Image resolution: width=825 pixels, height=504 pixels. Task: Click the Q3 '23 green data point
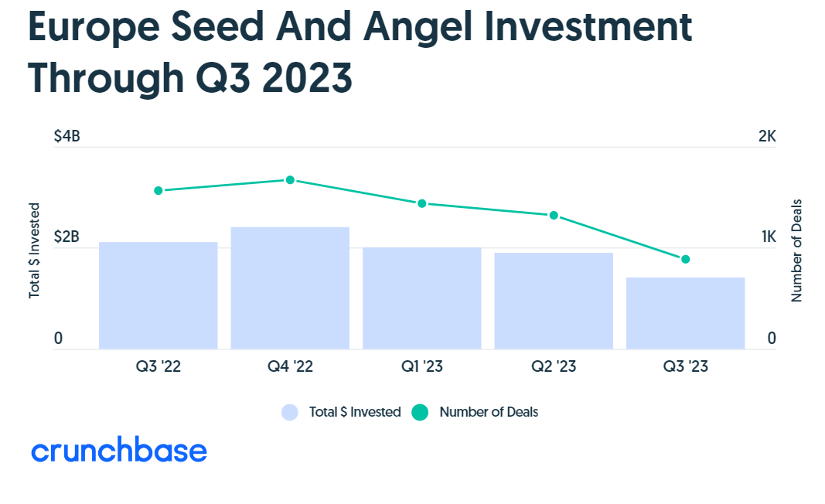click(685, 259)
